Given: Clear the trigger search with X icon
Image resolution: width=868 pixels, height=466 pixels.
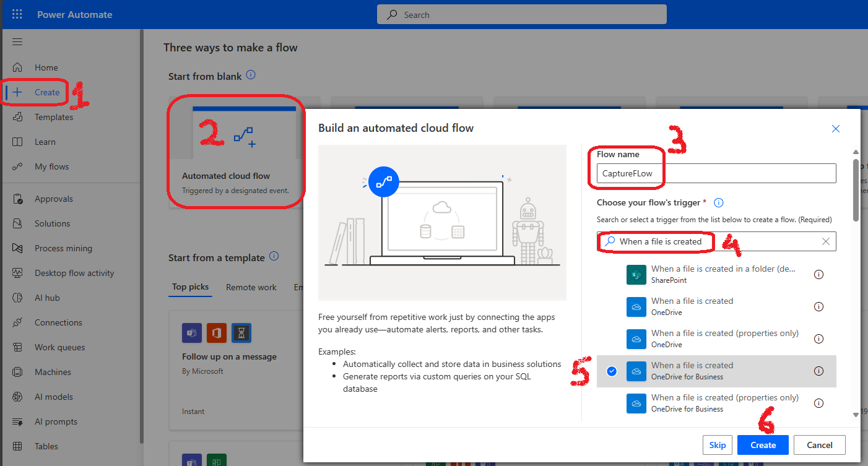Looking at the screenshot, I should (826, 241).
